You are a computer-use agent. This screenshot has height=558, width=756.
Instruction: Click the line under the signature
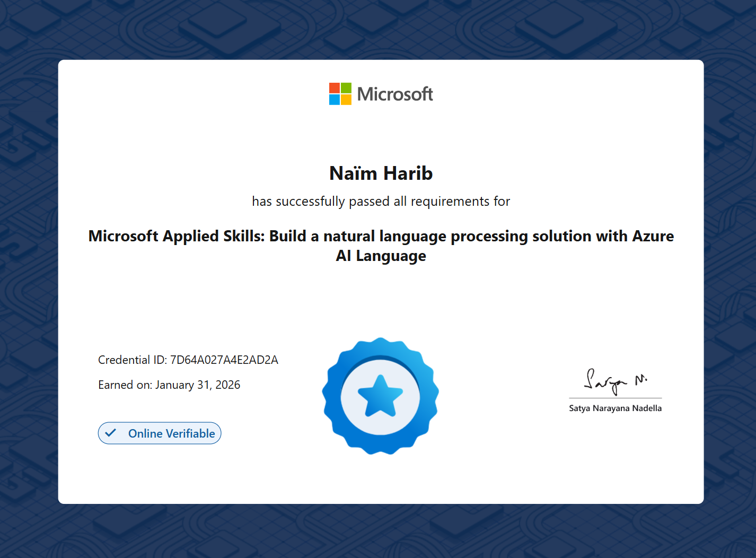615,397
